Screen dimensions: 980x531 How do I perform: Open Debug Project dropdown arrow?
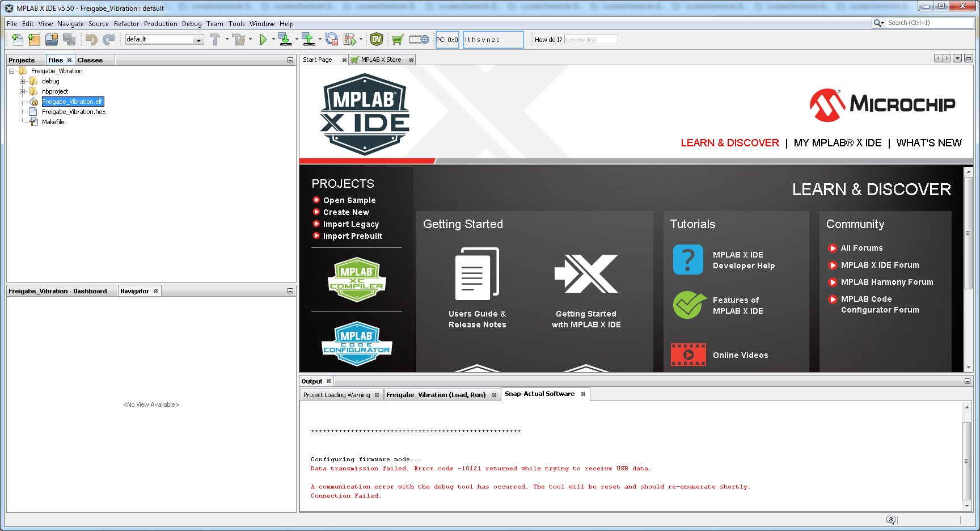tap(361, 39)
